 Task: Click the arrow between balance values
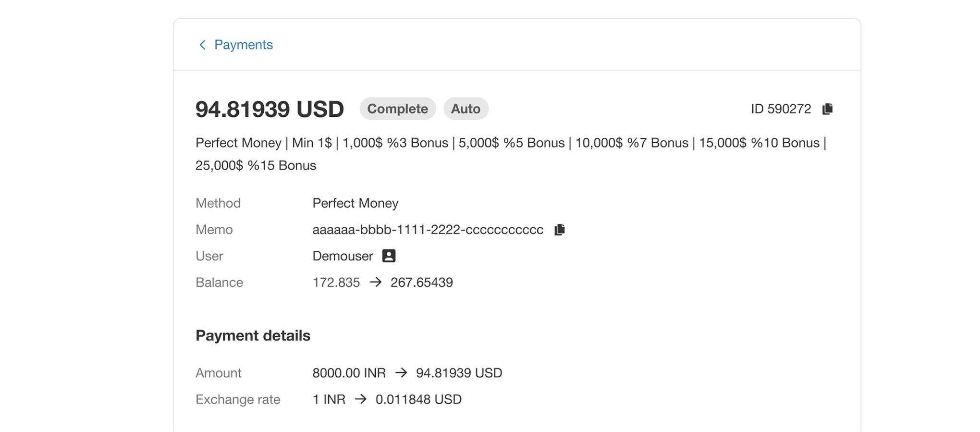[x=376, y=282]
